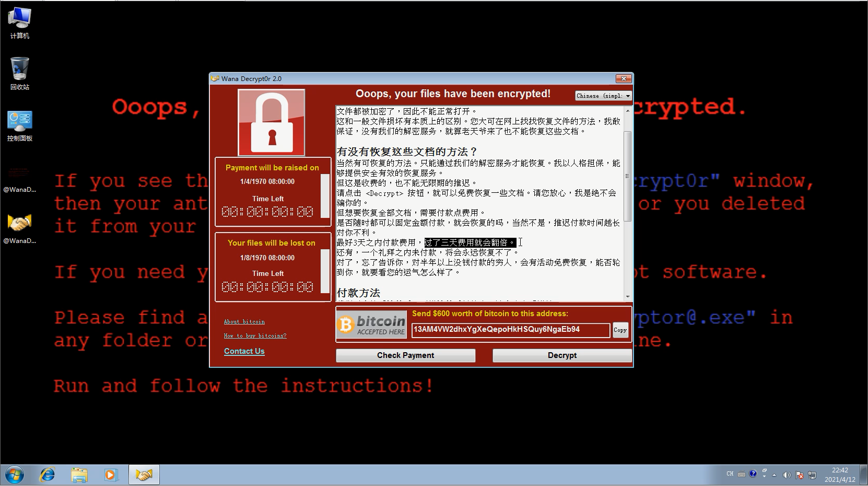Image resolution: width=868 pixels, height=486 pixels.
Task: Click the Decrypt button
Action: [562, 355]
